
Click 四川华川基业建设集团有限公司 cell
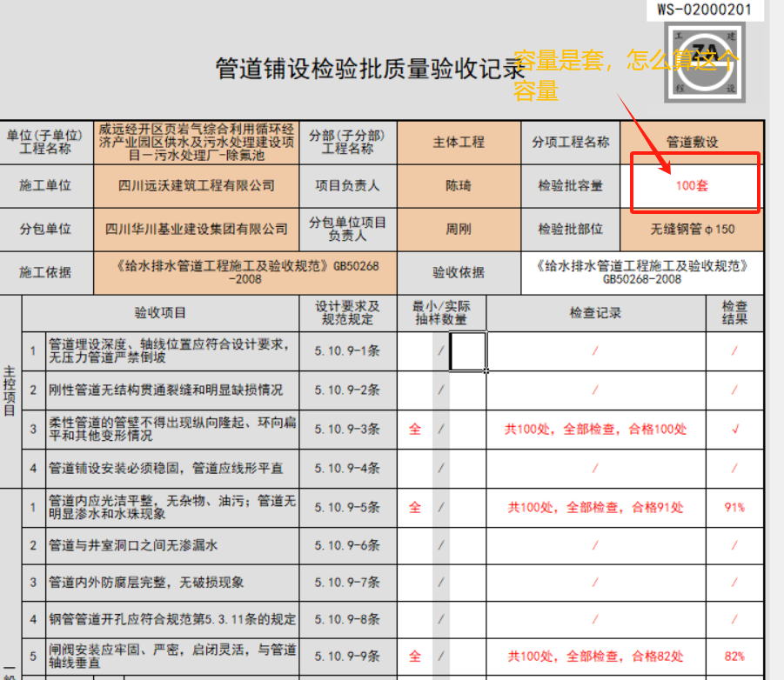(x=196, y=230)
